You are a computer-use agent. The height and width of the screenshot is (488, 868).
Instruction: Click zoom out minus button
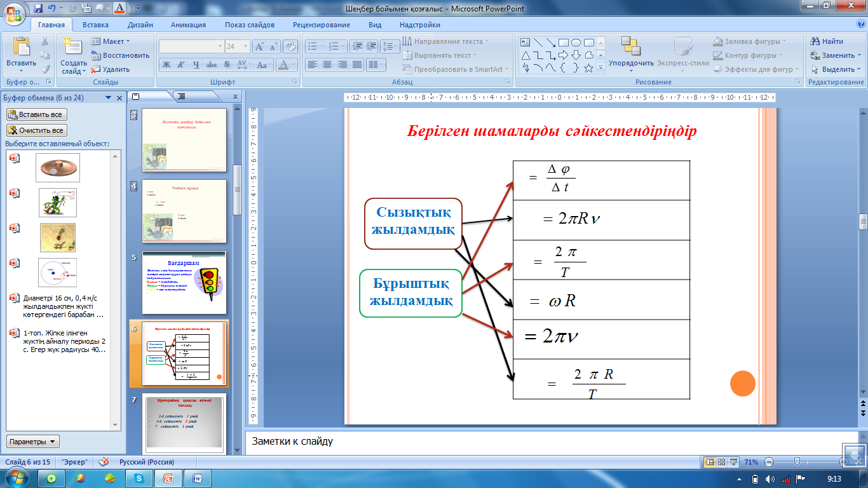coord(770,462)
